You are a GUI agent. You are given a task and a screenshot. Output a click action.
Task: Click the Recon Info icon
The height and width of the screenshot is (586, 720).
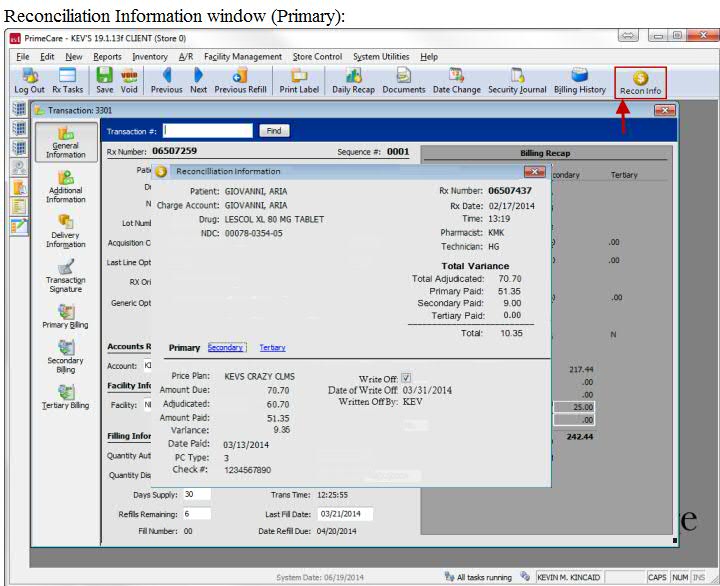click(x=641, y=83)
